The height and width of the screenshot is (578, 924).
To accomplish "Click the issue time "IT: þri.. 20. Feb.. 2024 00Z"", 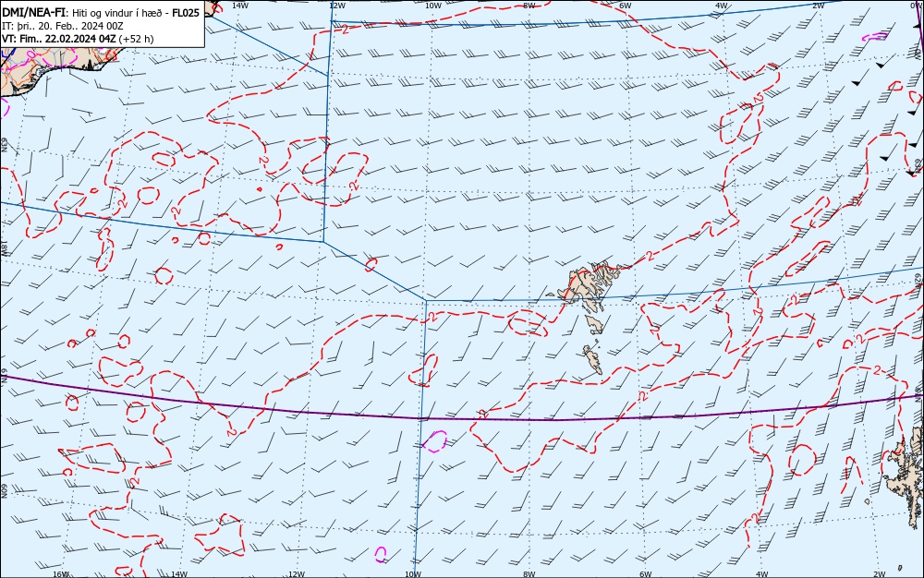I will 63,26.
